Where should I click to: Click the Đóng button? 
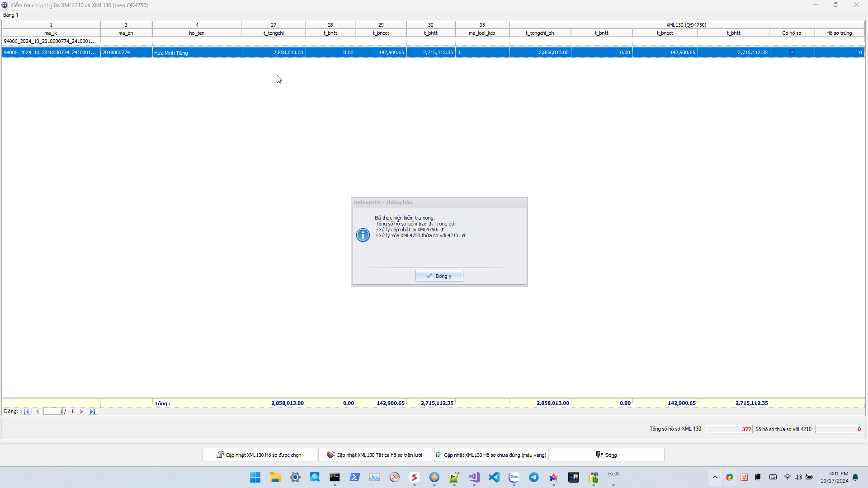(x=607, y=455)
